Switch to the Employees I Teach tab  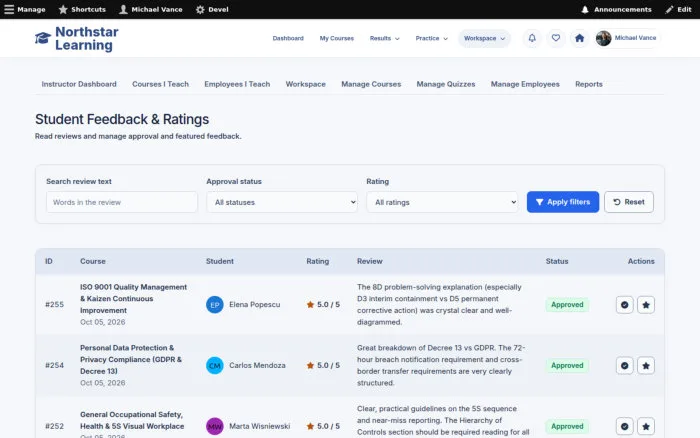click(237, 84)
